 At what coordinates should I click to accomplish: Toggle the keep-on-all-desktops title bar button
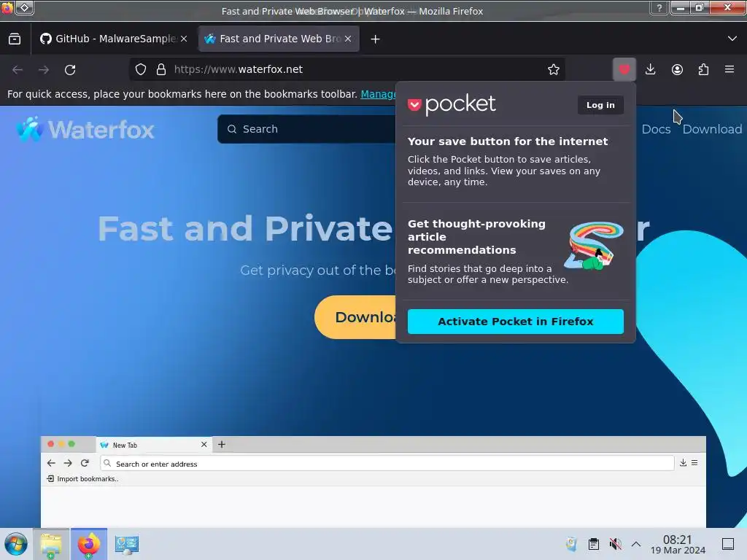point(25,7)
